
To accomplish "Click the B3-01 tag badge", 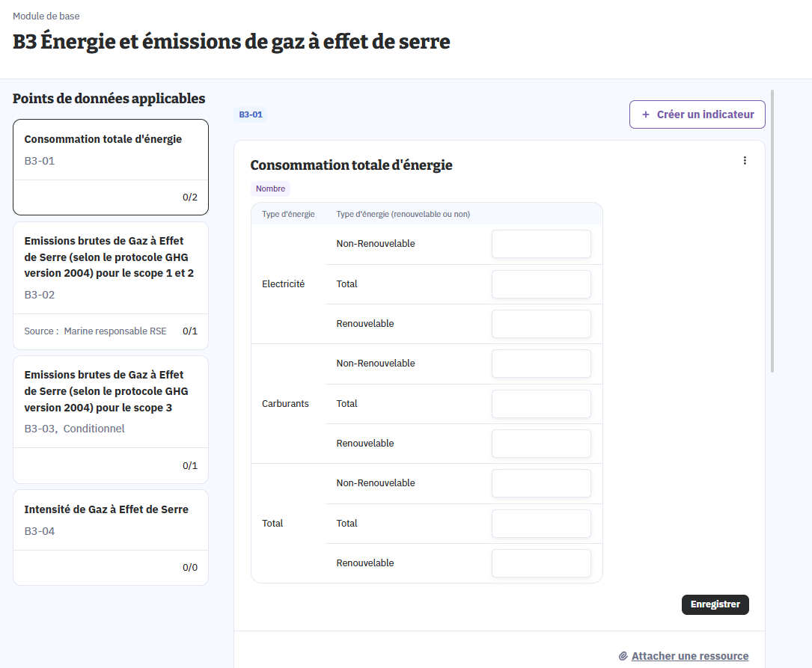I will click(x=250, y=115).
